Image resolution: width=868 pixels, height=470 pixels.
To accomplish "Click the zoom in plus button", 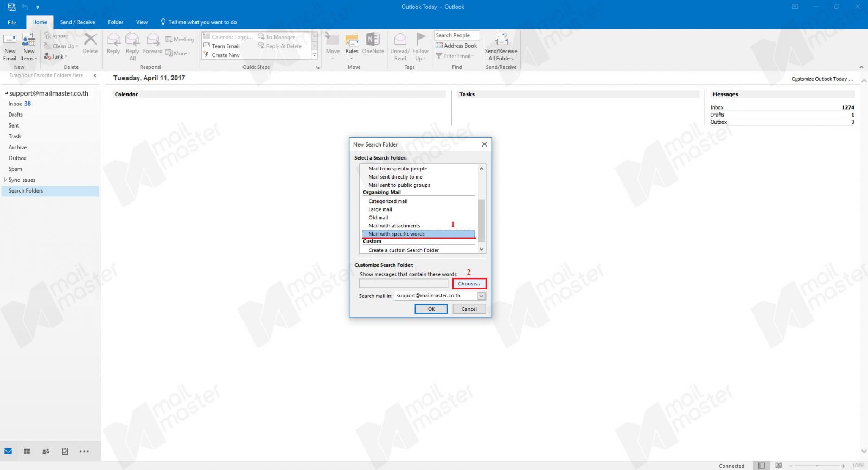I will (x=843, y=466).
